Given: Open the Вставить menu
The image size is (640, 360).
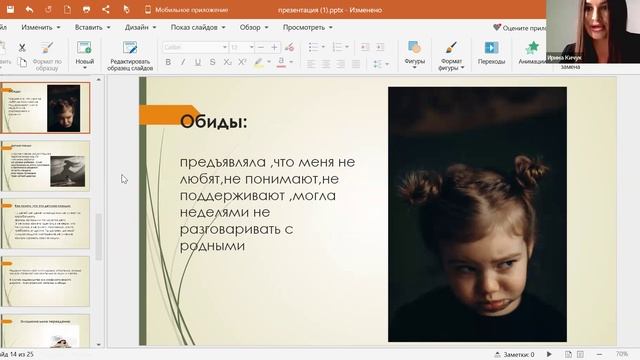Looking at the screenshot, I should click(93, 27).
